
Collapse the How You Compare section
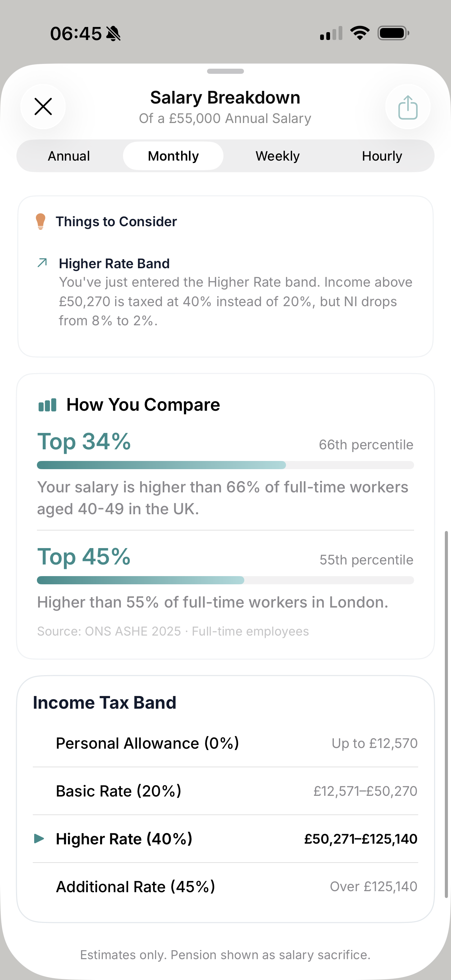pos(143,404)
